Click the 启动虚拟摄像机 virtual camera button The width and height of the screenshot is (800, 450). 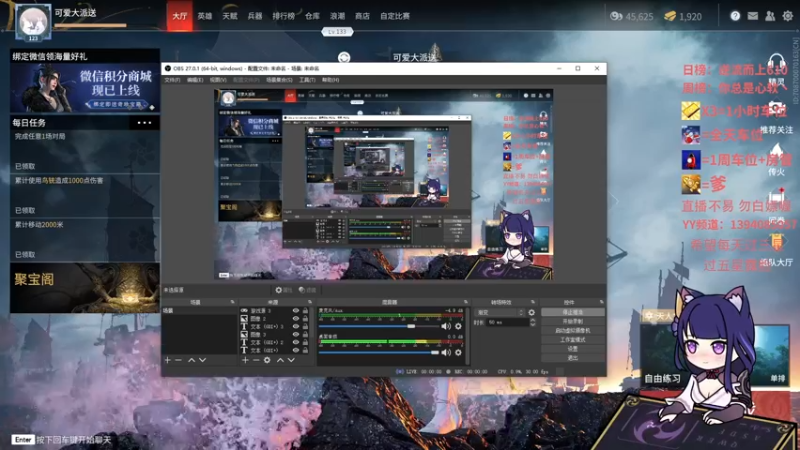pos(572,331)
